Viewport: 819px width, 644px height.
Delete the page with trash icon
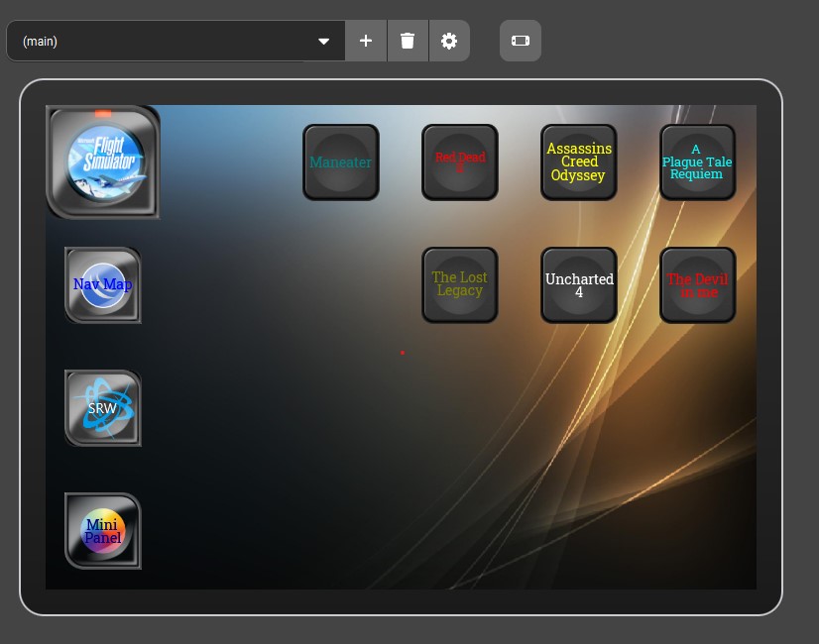(408, 41)
